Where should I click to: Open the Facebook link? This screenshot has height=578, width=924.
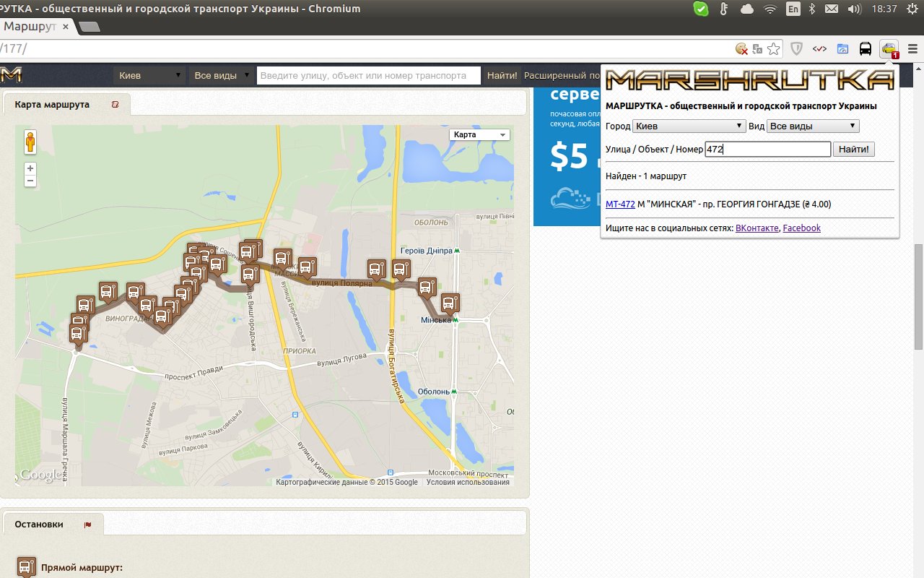coord(802,228)
